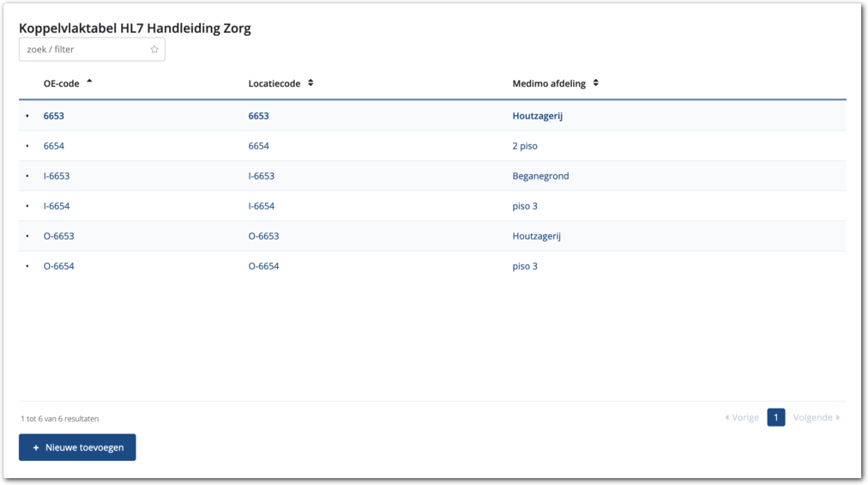The image size is (868, 485).
Task: Open OE-code 6654 entry
Action: 54,146
